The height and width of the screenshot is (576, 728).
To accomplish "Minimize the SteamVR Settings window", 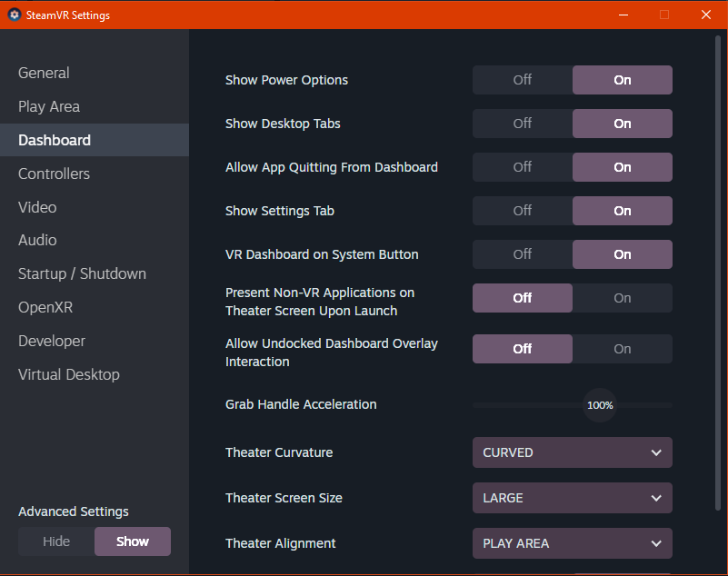I will [623, 15].
